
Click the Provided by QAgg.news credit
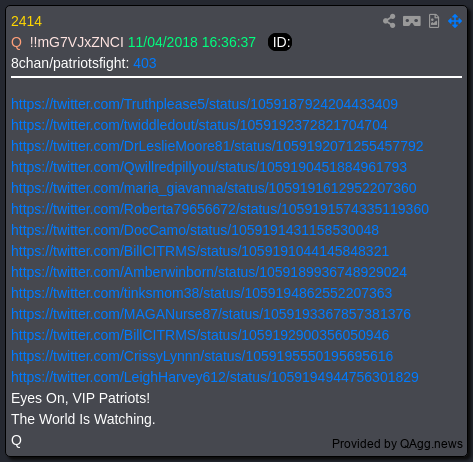[397, 444]
